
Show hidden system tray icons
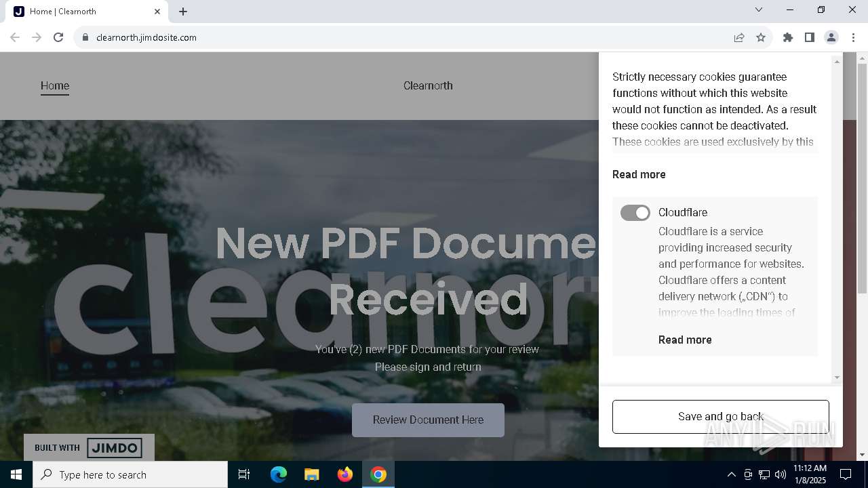point(731,474)
